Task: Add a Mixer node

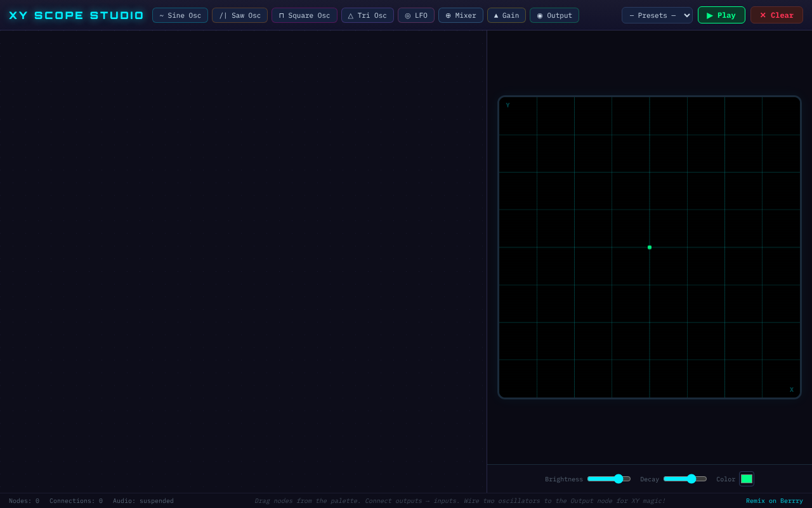Action: pyautogui.click(x=461, y=15)
